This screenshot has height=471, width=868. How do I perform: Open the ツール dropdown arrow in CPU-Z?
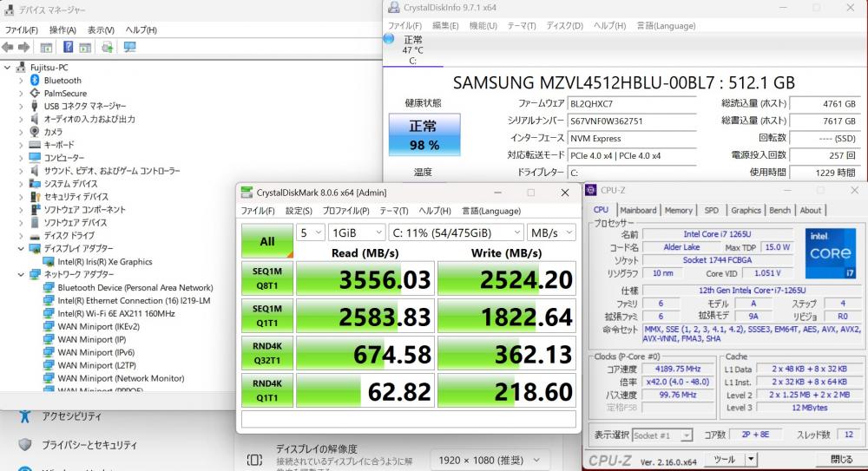coord(751,460)
